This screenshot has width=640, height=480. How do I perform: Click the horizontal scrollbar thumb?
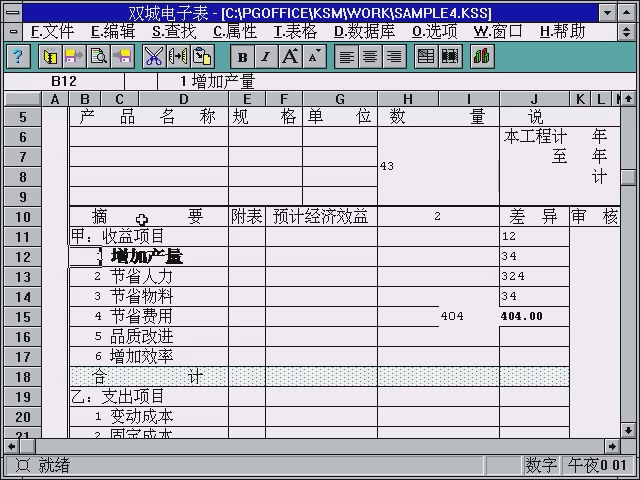27,446
